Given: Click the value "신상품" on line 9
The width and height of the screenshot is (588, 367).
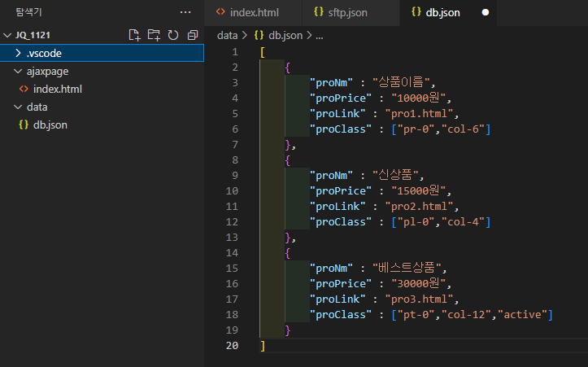Looking at the screenshot, I should click(x=395, y=175).
